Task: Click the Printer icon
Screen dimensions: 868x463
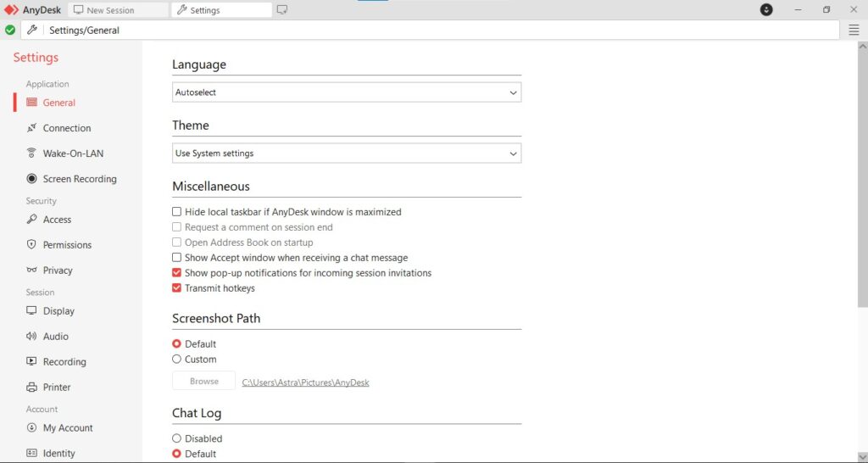Action: (31, 388)
